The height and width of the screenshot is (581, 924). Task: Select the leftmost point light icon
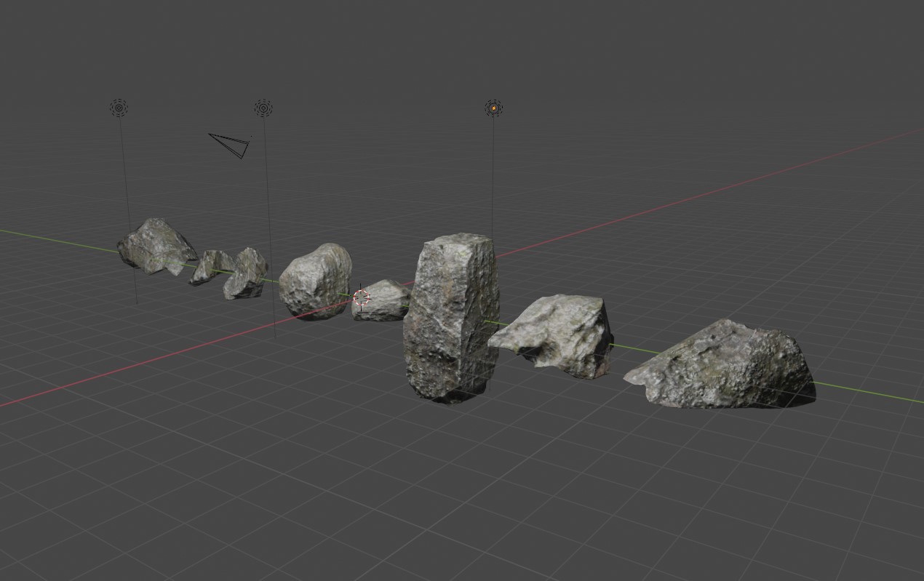click(x=119, y=108)
